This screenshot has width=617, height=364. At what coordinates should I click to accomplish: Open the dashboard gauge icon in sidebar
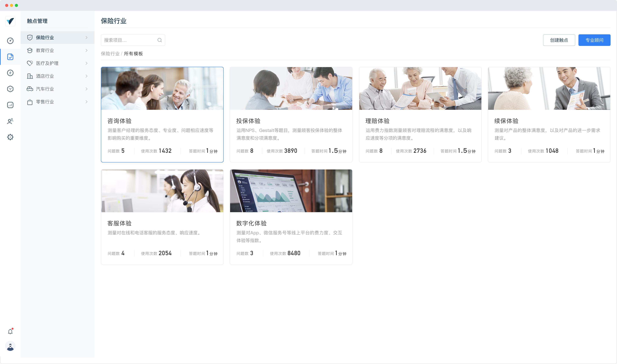[x=10, y=41]
